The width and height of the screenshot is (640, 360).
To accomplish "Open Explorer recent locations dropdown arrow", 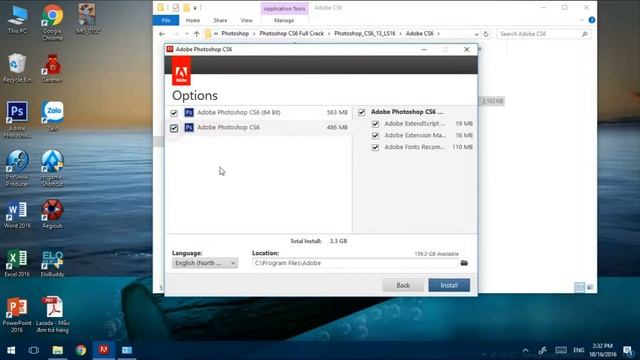I will pos(187,34).
